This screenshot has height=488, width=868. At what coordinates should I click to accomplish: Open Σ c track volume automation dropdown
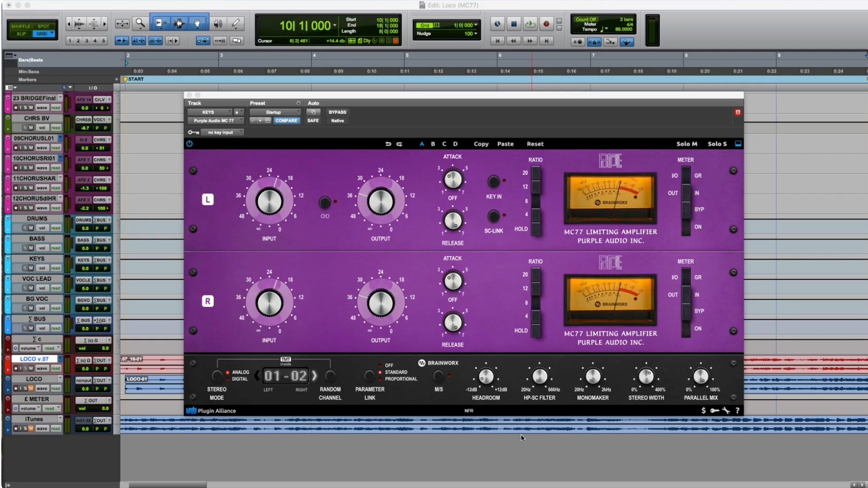[31, 348]
